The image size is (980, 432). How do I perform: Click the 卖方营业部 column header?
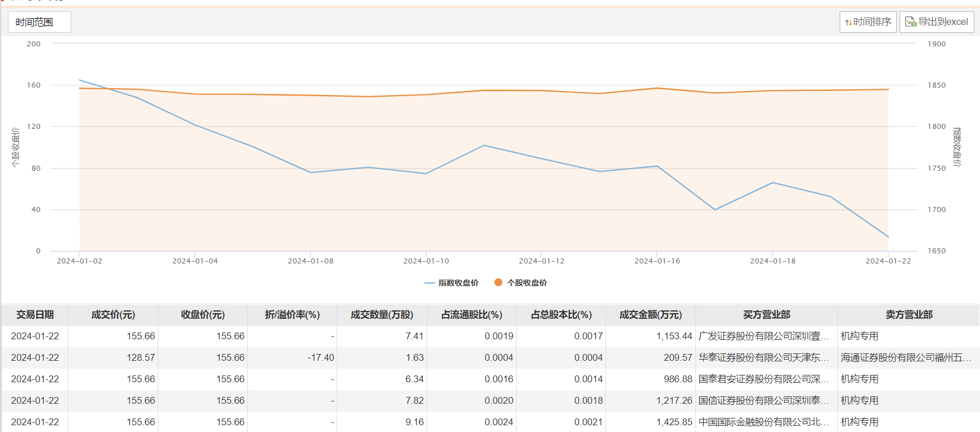click(x=909, y=315)
